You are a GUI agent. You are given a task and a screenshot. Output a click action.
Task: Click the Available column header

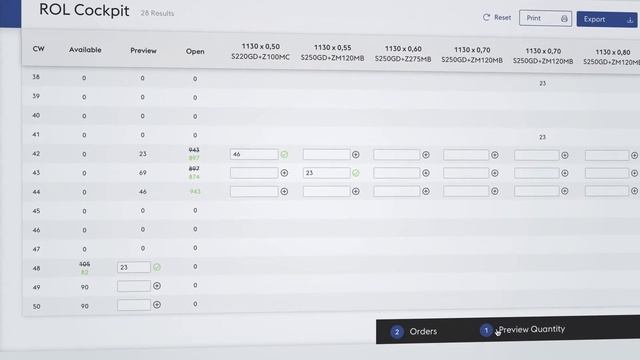(85, 50)
